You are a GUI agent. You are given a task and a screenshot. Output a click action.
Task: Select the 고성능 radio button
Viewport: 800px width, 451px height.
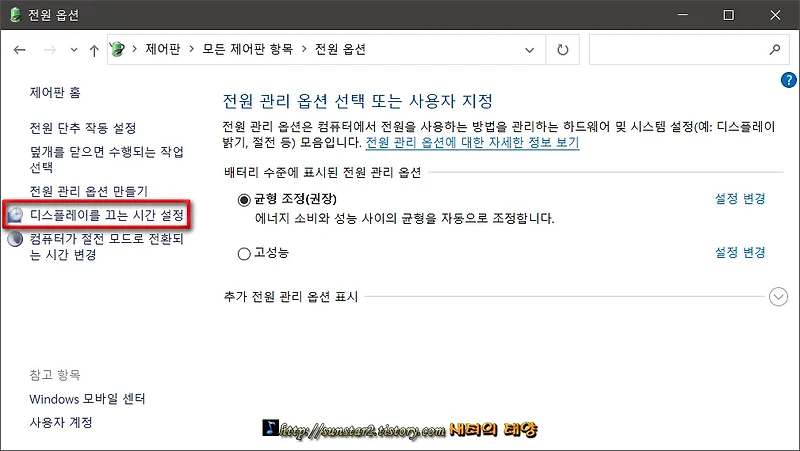click(244, 253)
